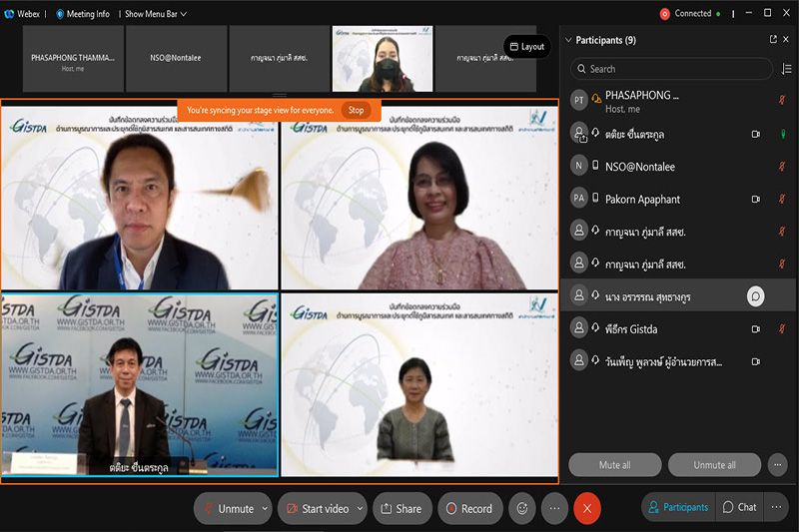799x532 pixels.
Task: Open the reactions emoji button
Action: pos(520,508)
